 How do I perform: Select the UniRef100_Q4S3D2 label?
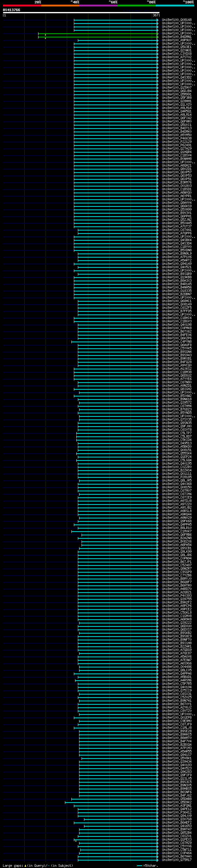click(x=177, y=78)
